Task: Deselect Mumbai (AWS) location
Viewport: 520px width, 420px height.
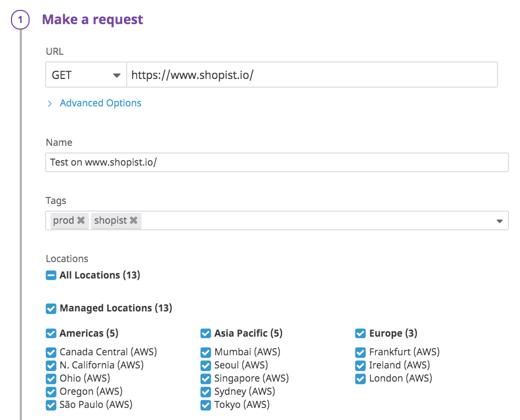Action: tap(206, 353)
